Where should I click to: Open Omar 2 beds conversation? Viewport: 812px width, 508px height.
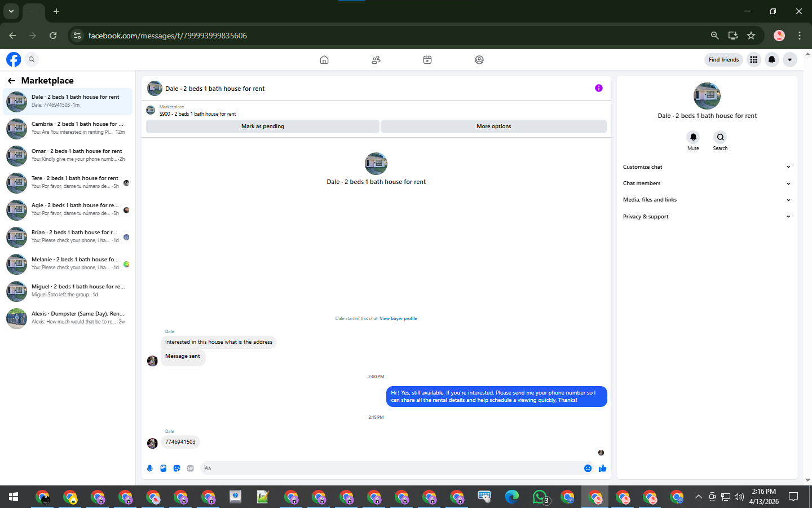68,155
